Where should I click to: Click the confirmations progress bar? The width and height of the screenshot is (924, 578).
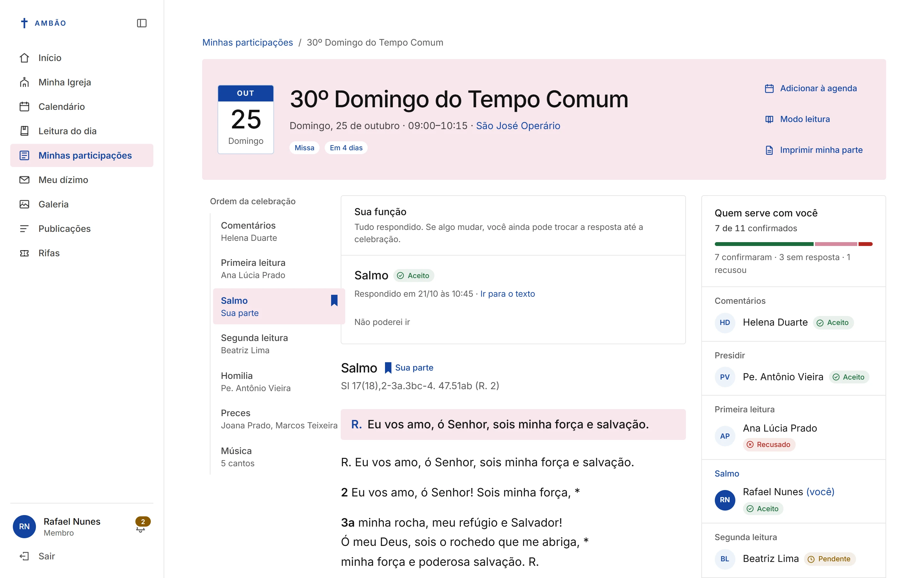tap(793, 244)
